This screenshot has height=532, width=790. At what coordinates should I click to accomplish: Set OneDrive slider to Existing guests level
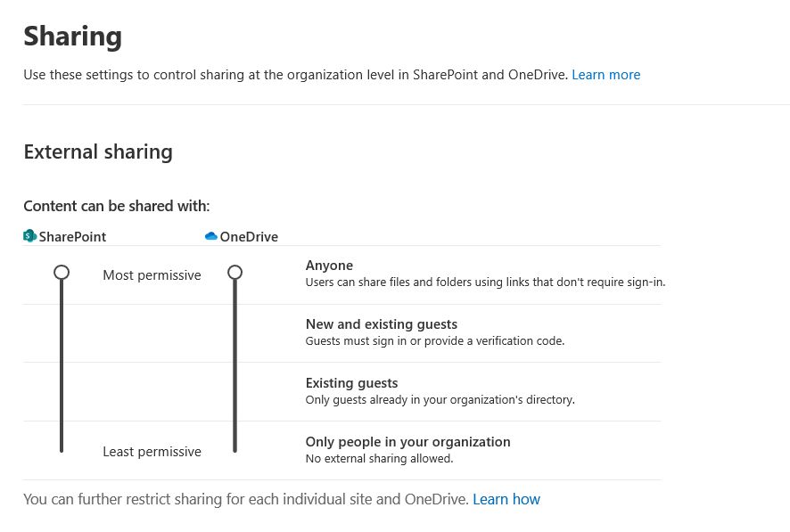click(x=235, y=390)
